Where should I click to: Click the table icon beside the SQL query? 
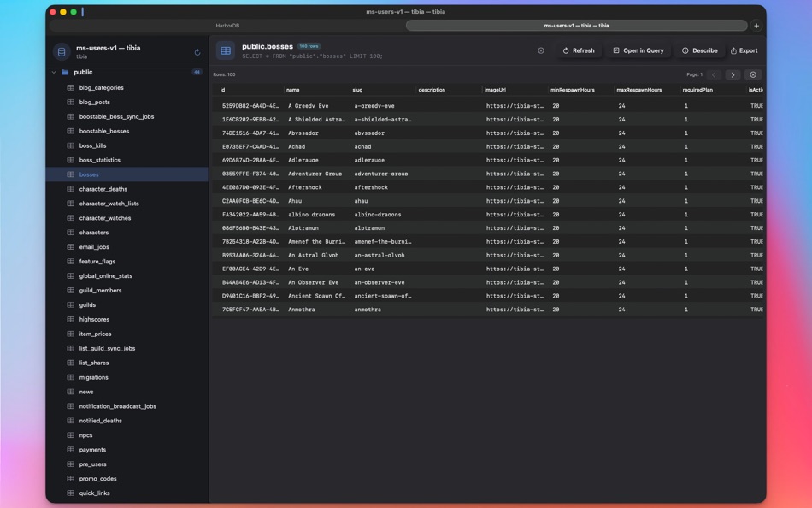[x=226, y=50]
